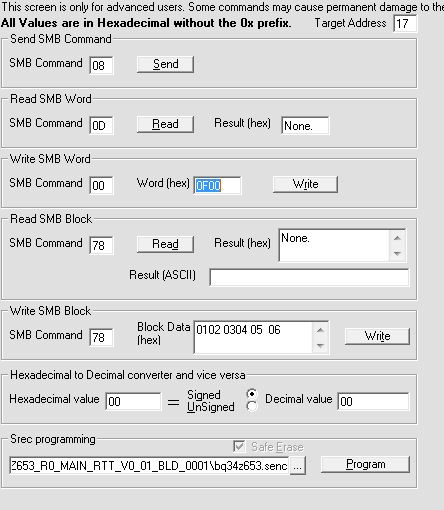
Task: Click the Srec file path field
Action: (x=149, y=465)
